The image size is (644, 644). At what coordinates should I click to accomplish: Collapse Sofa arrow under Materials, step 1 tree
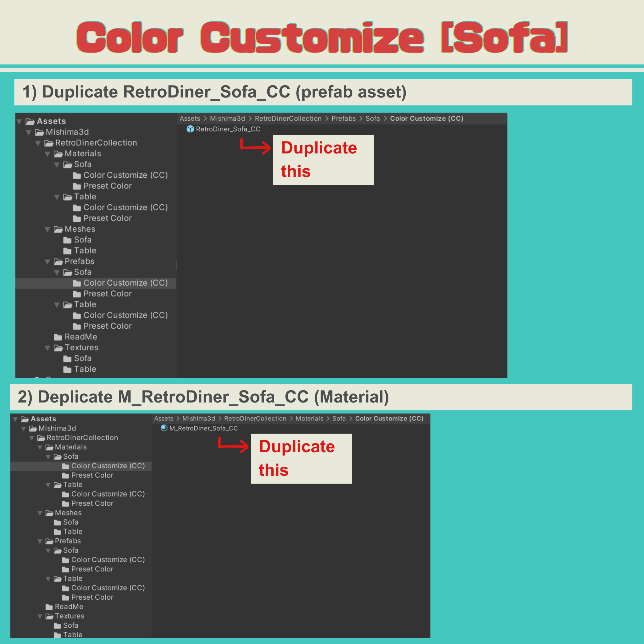click(x=57, y=165)
